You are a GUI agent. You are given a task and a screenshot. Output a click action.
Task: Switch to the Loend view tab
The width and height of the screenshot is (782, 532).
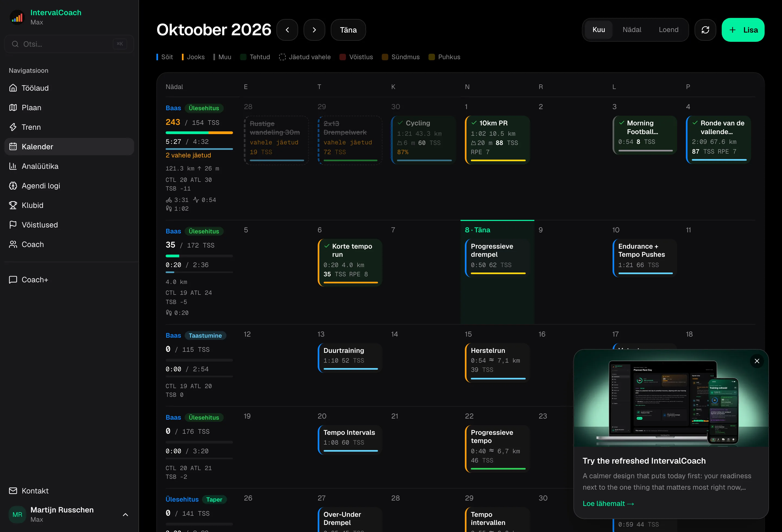coord(669,30)
